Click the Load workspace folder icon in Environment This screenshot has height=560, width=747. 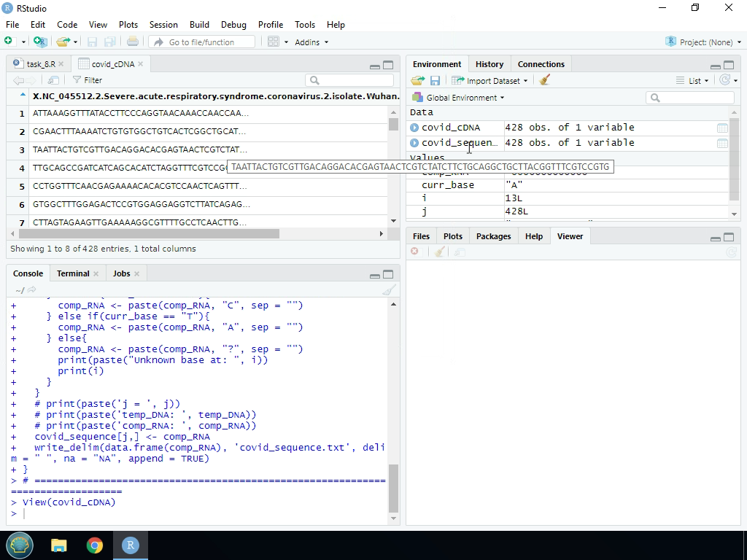(417, 80)
